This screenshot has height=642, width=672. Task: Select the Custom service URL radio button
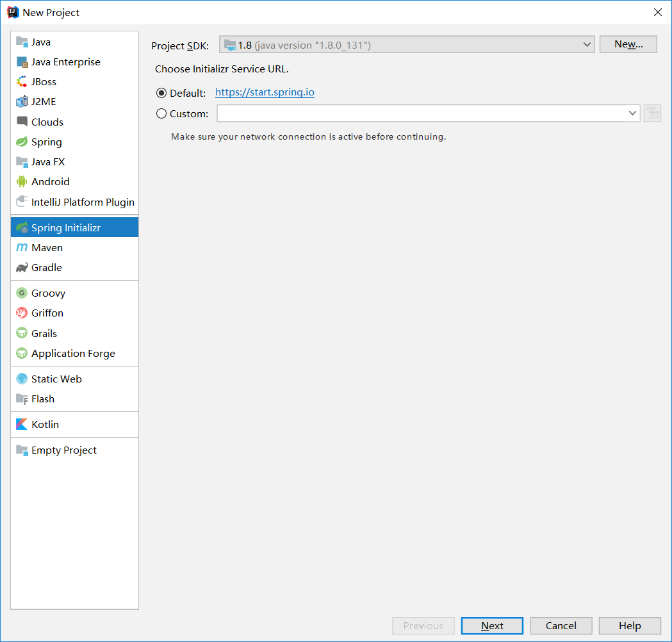(161, 113)
